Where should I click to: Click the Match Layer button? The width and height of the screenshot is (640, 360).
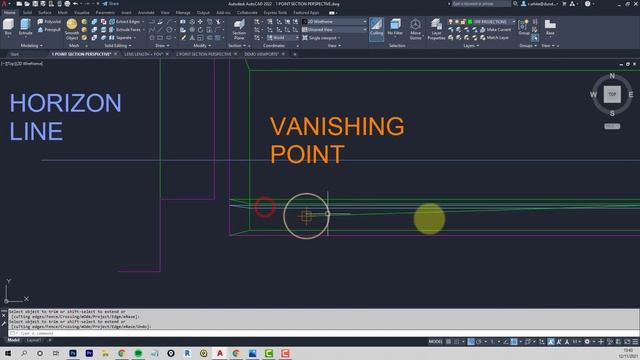494,38
